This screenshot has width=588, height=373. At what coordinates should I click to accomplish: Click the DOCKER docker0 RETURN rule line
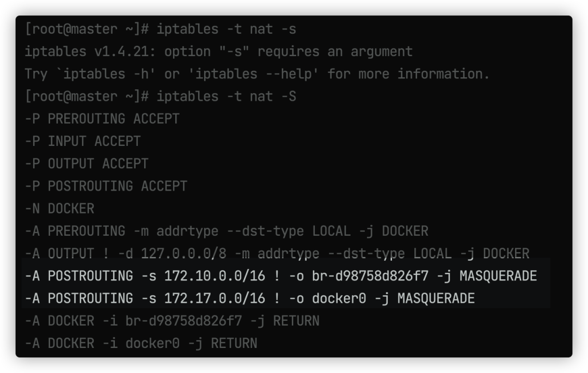(141, 344)
